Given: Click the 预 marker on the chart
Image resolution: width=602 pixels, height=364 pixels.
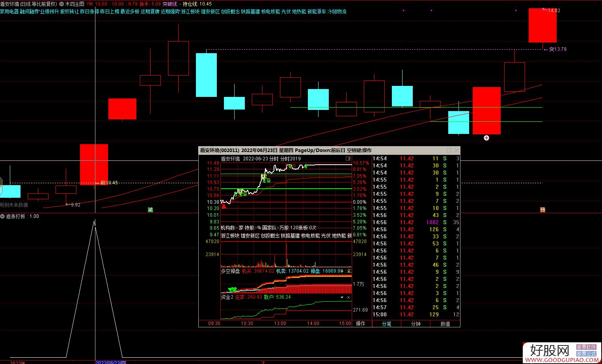Looking at the screenshot, I should coord(542,210).
